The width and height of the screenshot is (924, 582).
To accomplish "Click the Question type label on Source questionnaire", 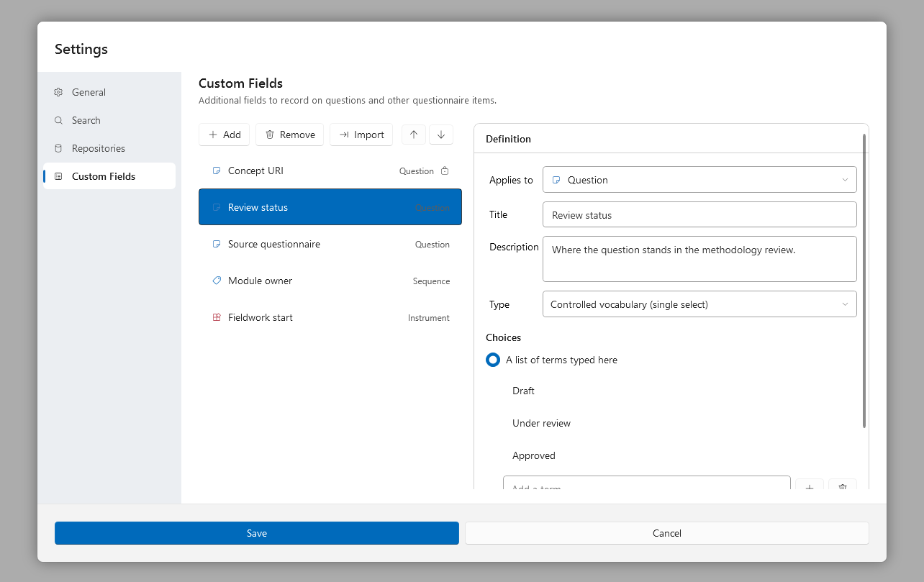I will click(432, 245).
